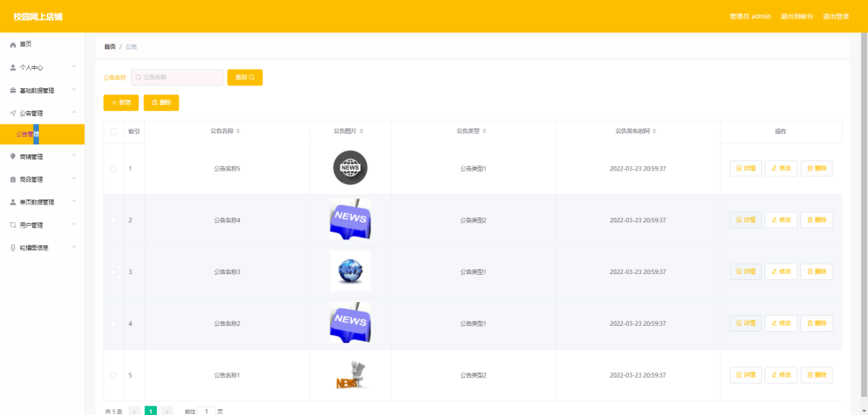868x415 pixels.
Task: Go to 首页 in the breadcrumb
Action: [x=110, y=47]
